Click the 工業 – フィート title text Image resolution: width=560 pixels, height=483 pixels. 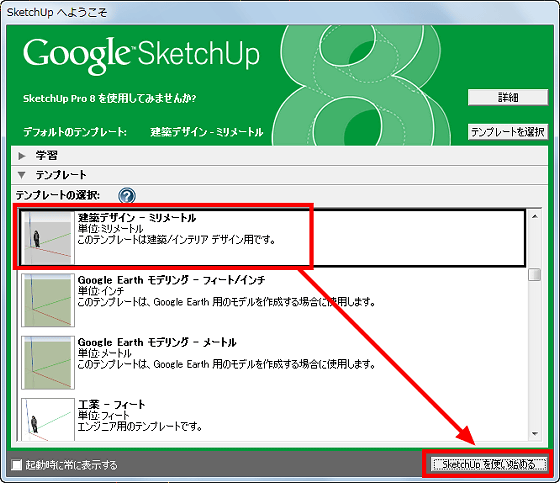[x=111, y=404]
